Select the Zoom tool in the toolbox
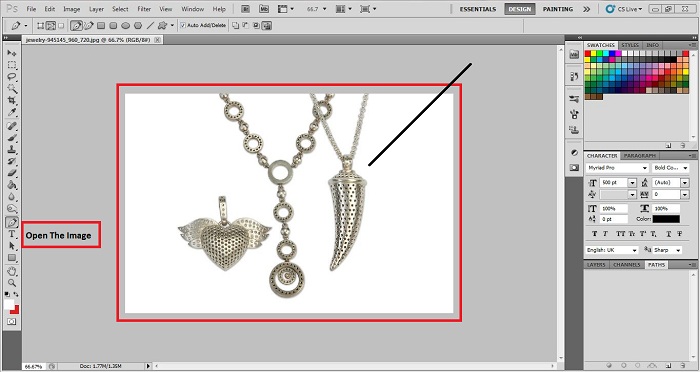The height and width of the screenshot is (372, 700). click(x=12, y=283)
